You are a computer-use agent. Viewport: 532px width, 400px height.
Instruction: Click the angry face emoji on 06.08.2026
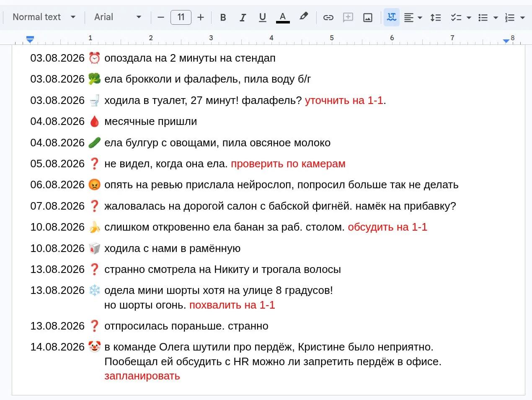coord(95,184)
